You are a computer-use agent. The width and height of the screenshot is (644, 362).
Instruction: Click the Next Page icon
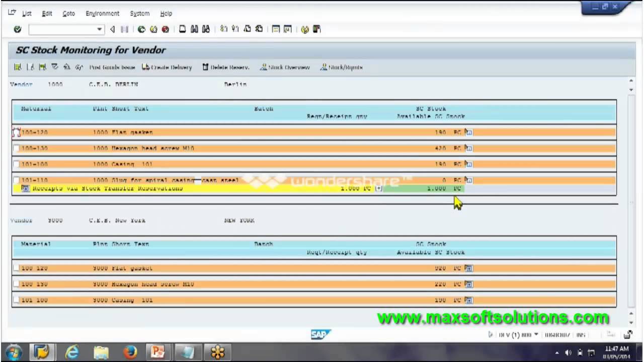coord(247,30)
